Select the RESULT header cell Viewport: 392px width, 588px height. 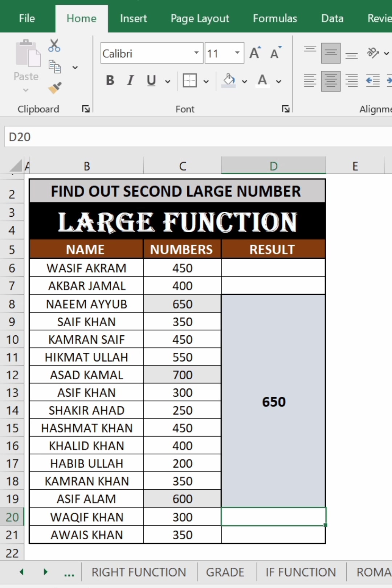(273, 249)
